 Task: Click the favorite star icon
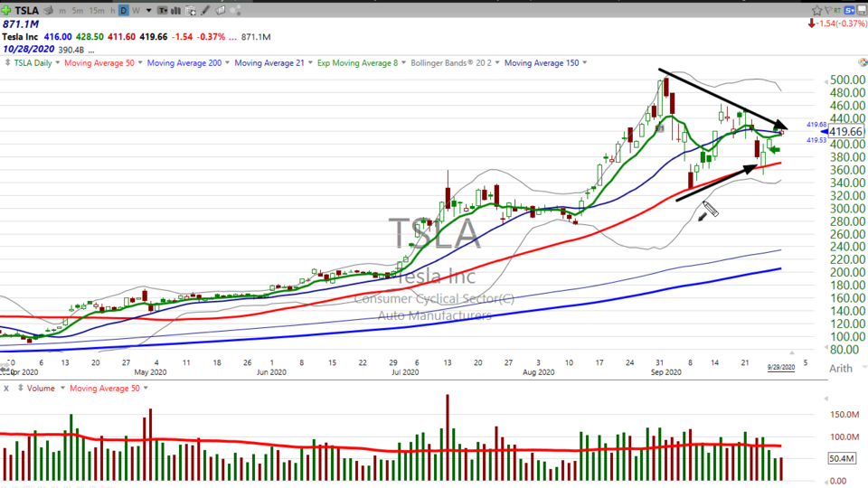pyautogui.click(x=816, y=10)
